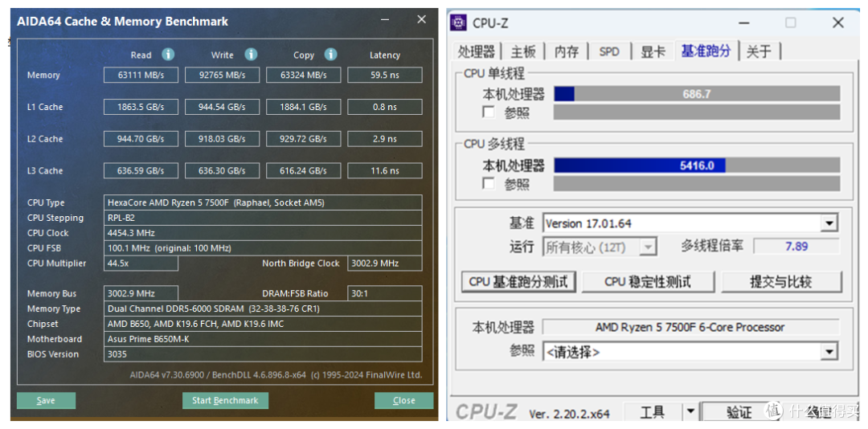Click the Memory Type DDR5-6000 SDRAM field

coord(263,308)
